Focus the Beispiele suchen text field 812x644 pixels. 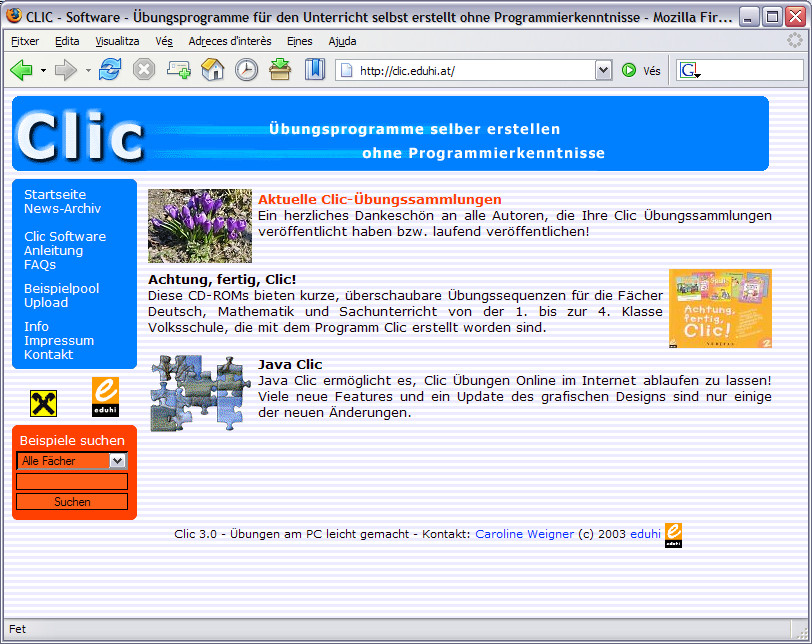click(x=72, y=481)
